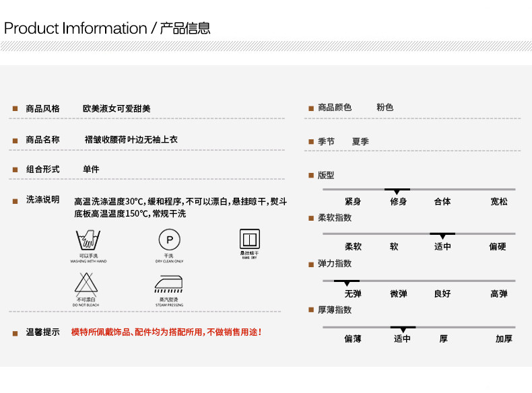
Task: Select the 高弹 elasticity label
Action: (x=499, y=293)
